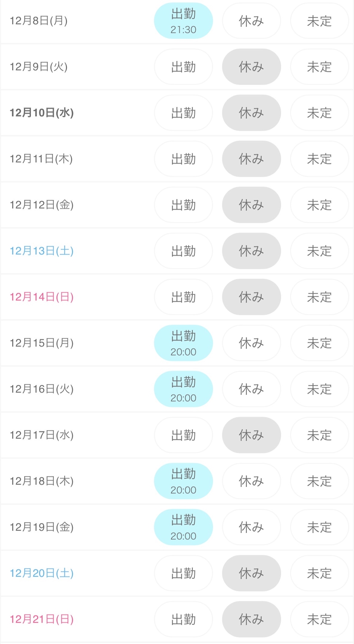Switch 12月15日(月) to 休み
The image size is (354, 644).
pos(251,343)
